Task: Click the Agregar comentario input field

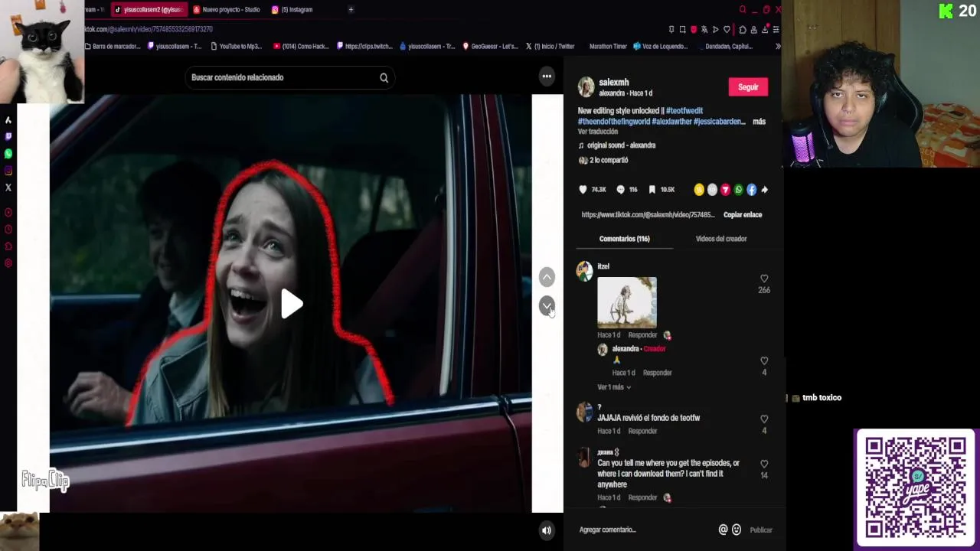Action: [643, 530]
